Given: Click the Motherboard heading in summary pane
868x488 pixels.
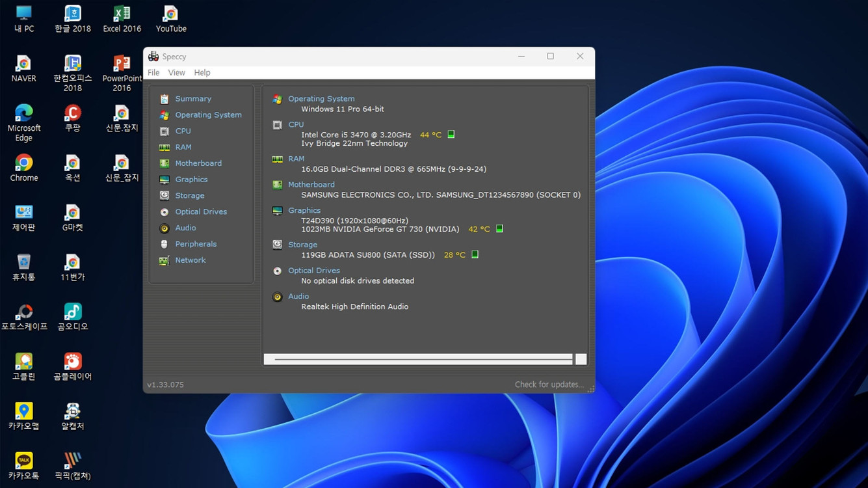Looking at the screenshot, I should point(311,185).
